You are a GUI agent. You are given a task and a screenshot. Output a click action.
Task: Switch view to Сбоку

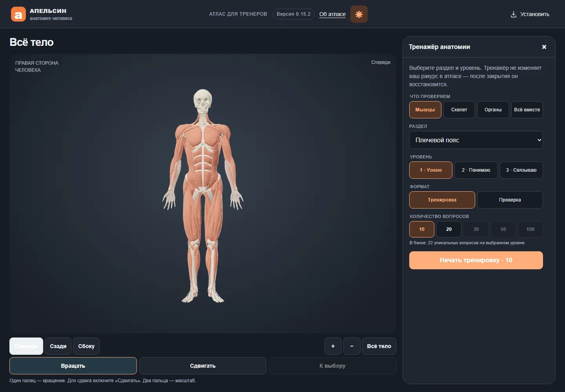86,346
